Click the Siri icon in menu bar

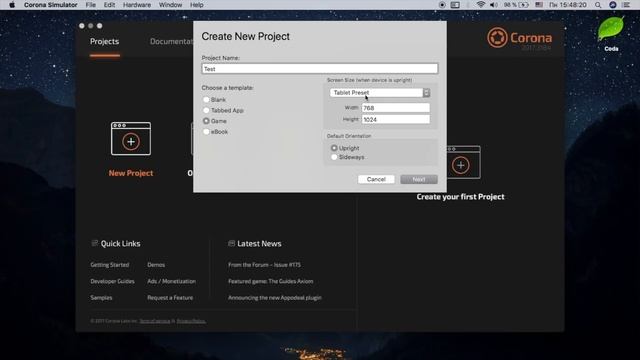coord(613,5)
